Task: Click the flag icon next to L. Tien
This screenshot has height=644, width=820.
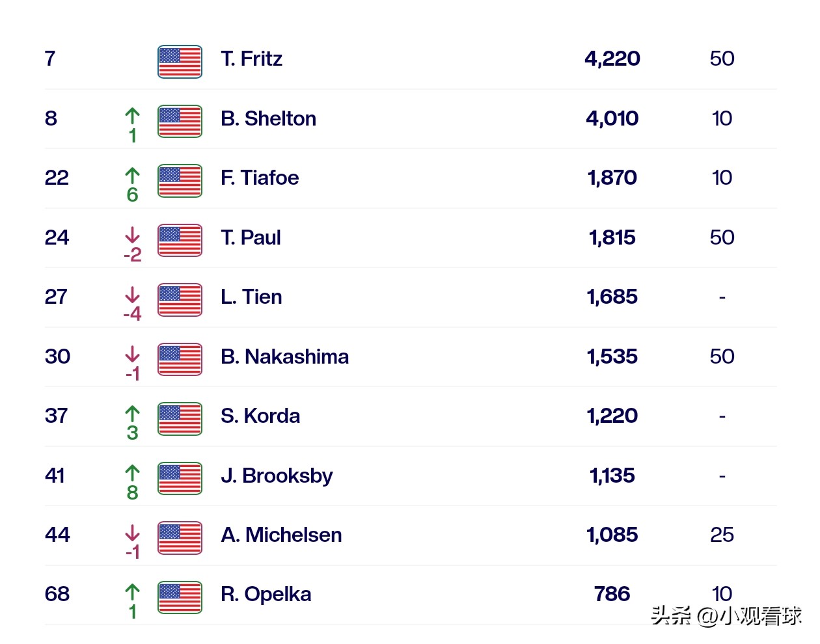Action: [180, 300]
